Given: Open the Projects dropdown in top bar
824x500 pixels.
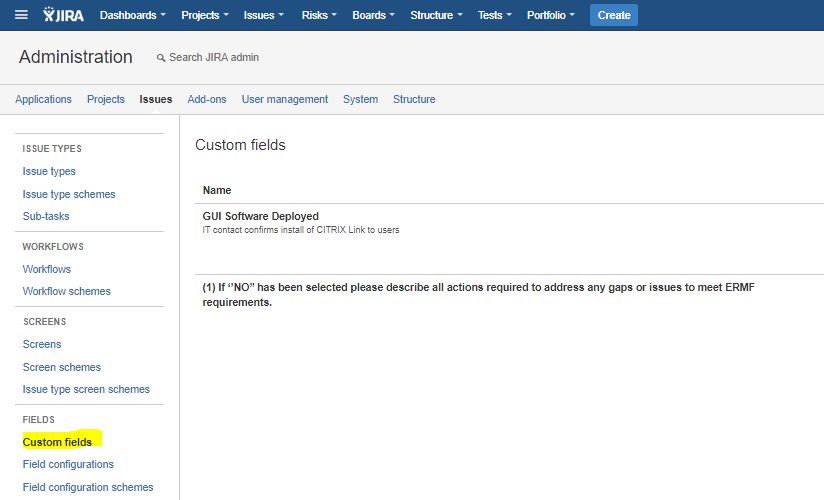Looking at the screenshot, I should [205, 15].
